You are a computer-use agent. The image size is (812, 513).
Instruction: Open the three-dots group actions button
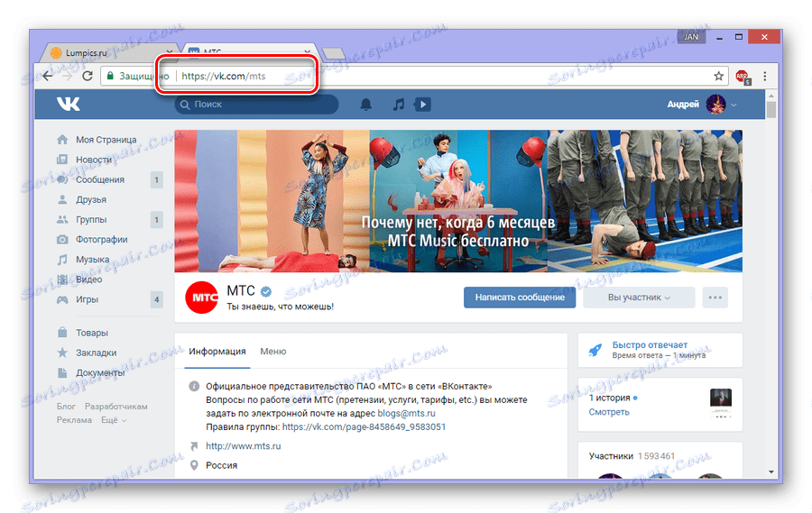715,298
